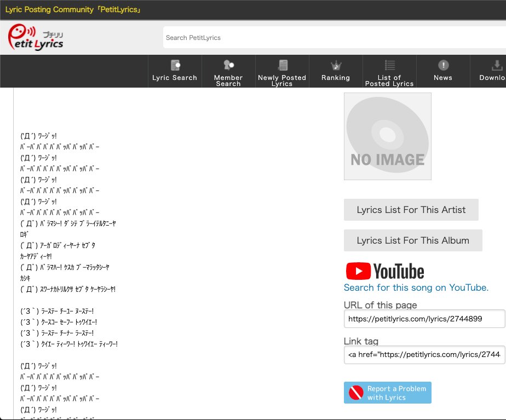Click the 'URL of this page' label

[380, 305]
